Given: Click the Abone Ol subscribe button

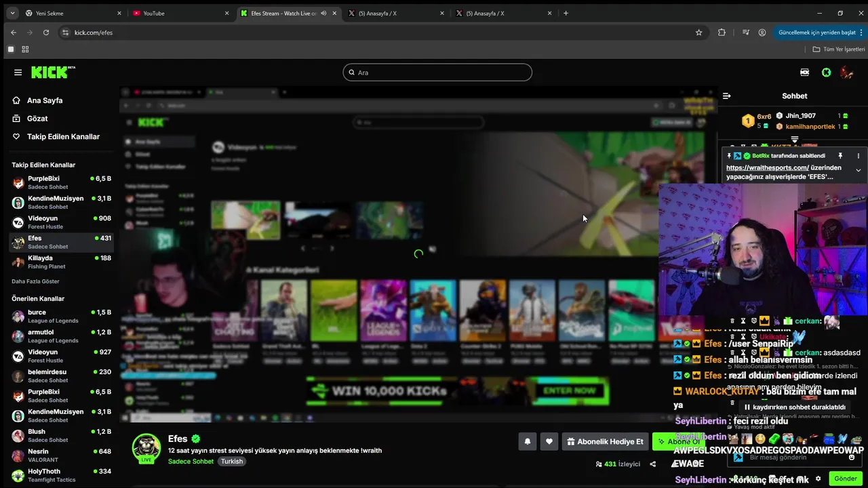Looking at the screenshot, I should click(x=678, y=442).
